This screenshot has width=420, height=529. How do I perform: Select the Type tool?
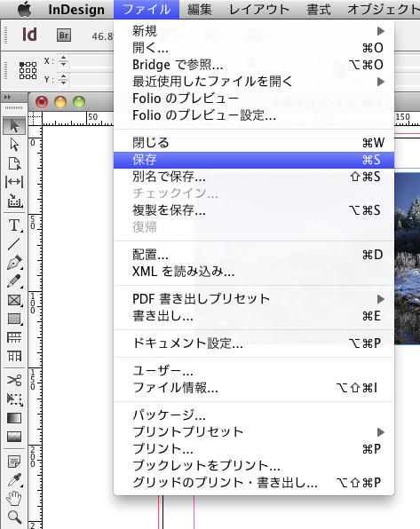click(14, 225)
